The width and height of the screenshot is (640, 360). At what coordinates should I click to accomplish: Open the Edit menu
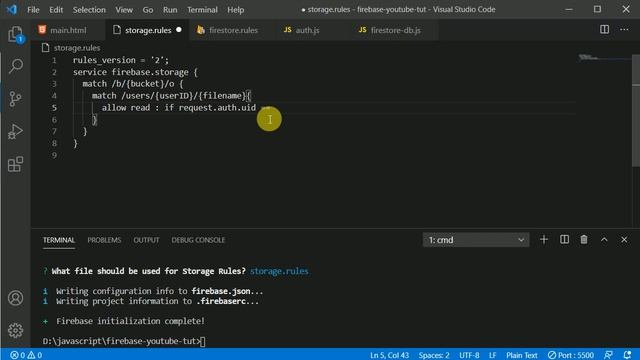tap(56, 9)
